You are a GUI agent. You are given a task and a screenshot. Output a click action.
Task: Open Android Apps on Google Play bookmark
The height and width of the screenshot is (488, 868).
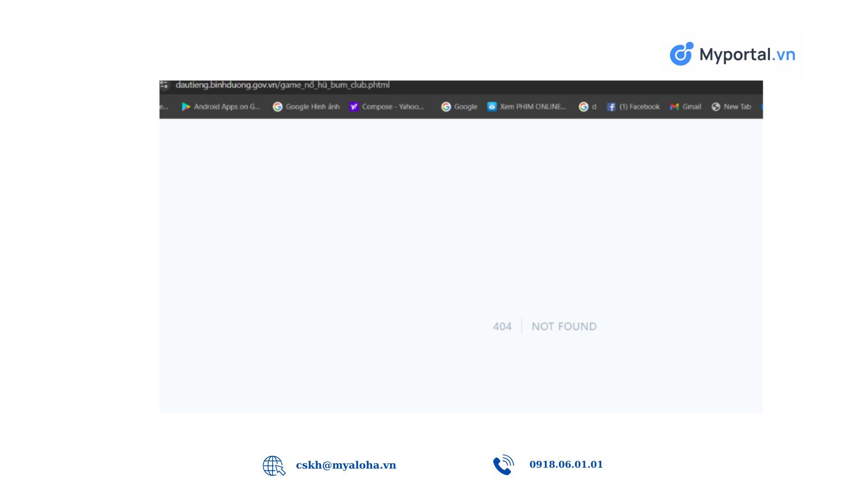pyautogui.click(x=221, y=107)
